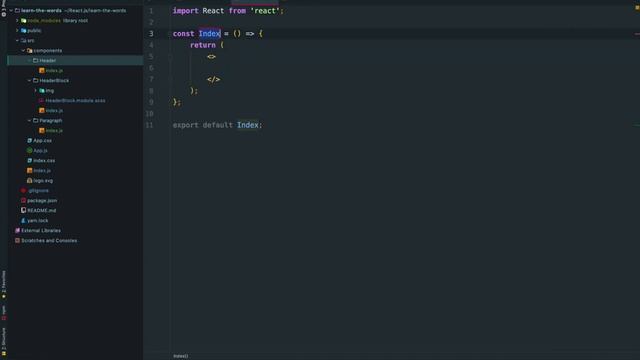Select the Header folder row
Viewport: 640px width, 360px height.
click(75, 60)
